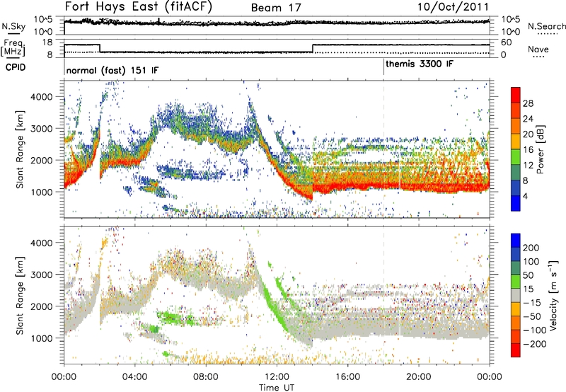Click the "60" Nave axis value
The width and height of the screenshot is (566, 392).
(506, 42)
